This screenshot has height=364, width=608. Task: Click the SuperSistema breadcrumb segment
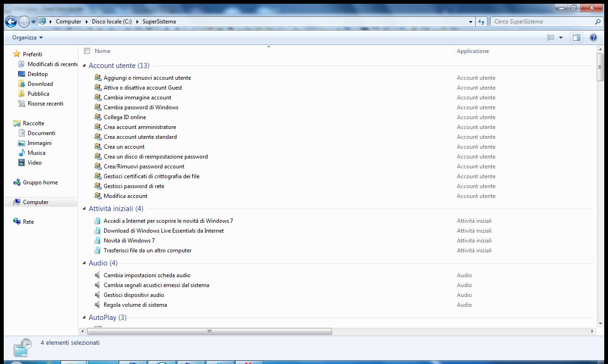[159, 22]
